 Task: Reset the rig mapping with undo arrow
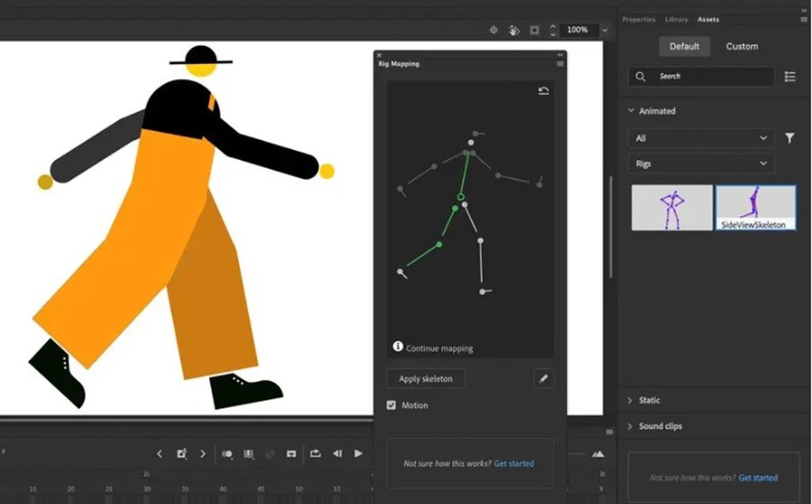click(543, 91)
